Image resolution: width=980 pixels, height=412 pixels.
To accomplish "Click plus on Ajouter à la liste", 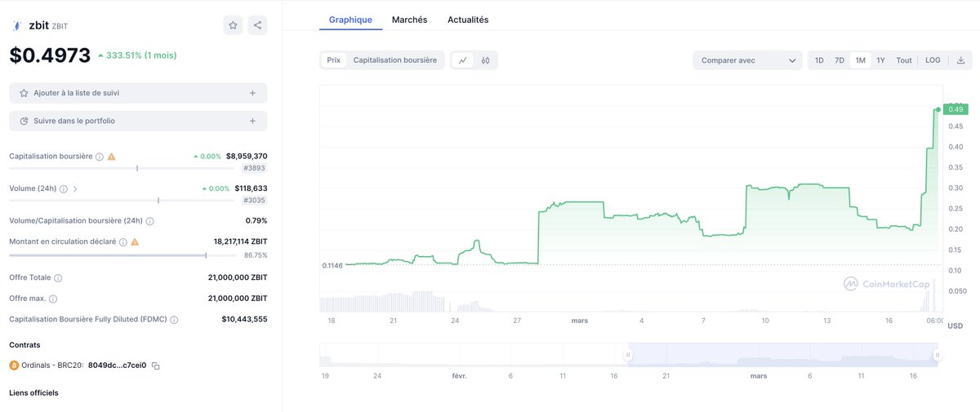I will 252,93.
